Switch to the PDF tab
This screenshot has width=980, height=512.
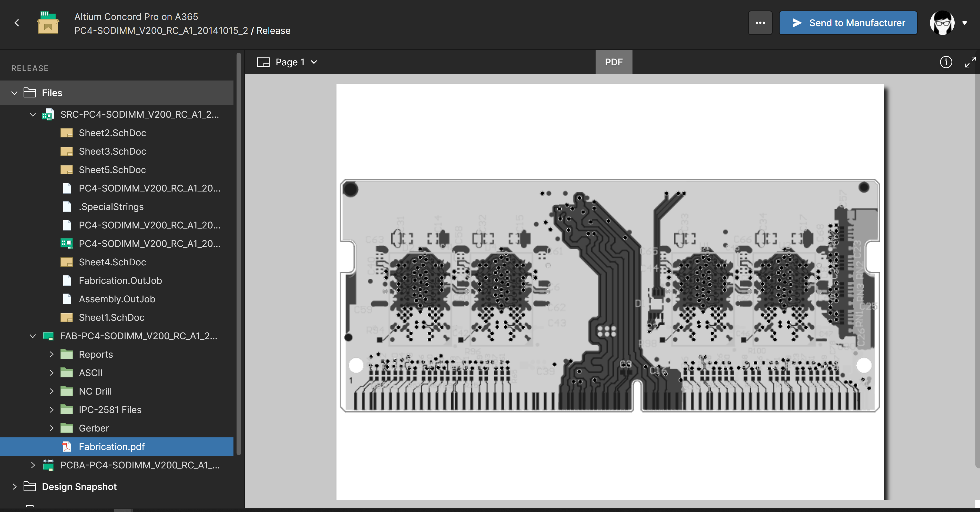tap(613, 62)
